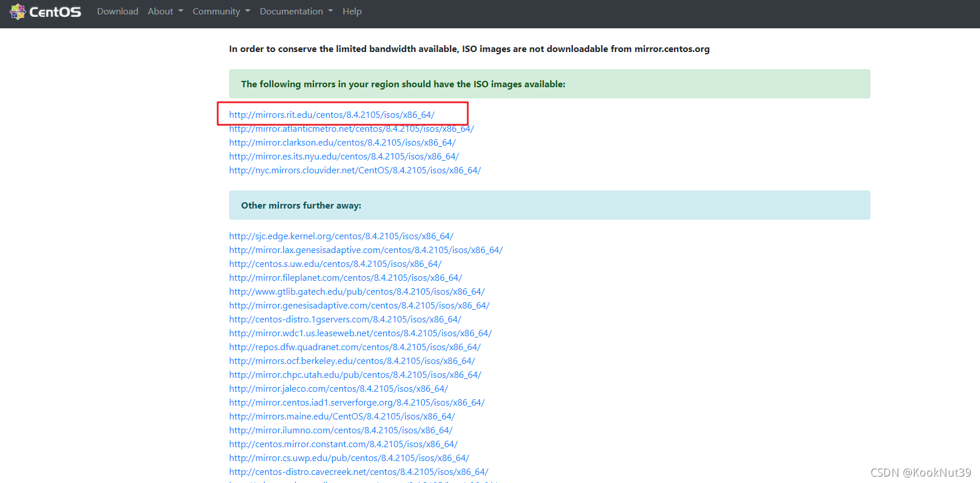This screenshot has width=980, height=483.
Task: Expand the Community dropdown menu
Action: pos(221,12)
